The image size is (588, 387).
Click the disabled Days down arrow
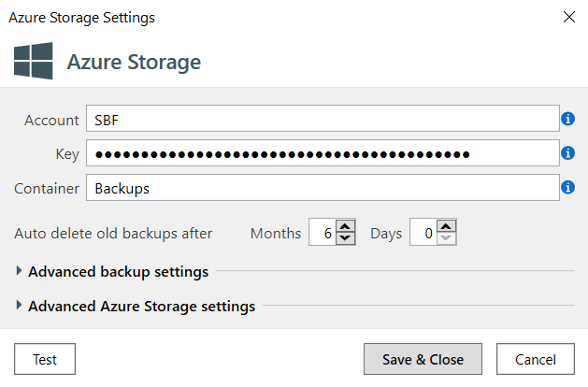tap(446, 238)
